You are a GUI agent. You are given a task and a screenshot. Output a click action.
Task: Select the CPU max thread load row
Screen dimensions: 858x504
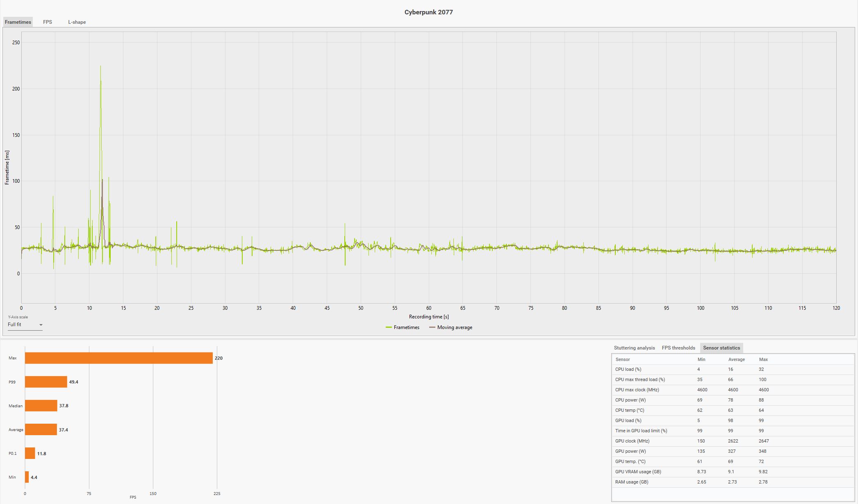(x=640, y=379)
